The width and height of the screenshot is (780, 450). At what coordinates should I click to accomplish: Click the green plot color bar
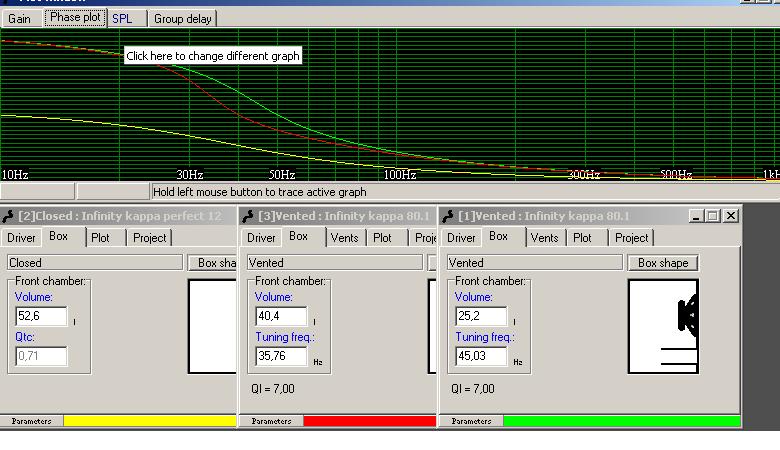pyautogui.click(x=621, y=421)
